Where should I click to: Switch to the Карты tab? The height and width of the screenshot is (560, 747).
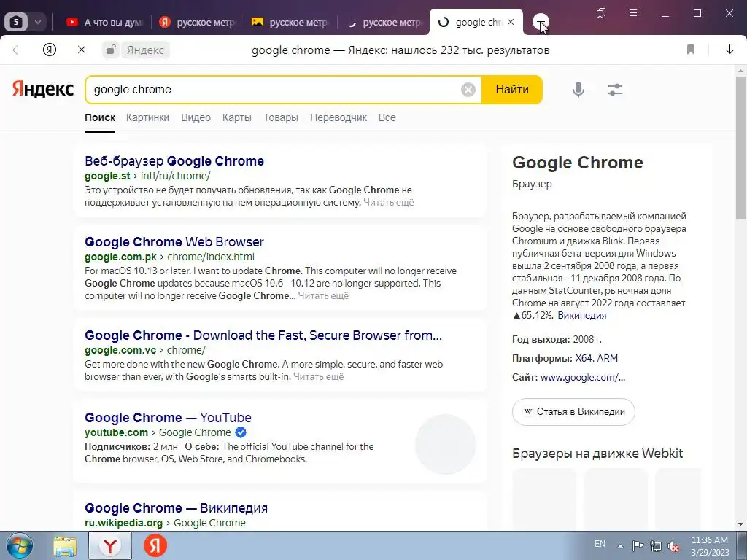coord(237,117)
